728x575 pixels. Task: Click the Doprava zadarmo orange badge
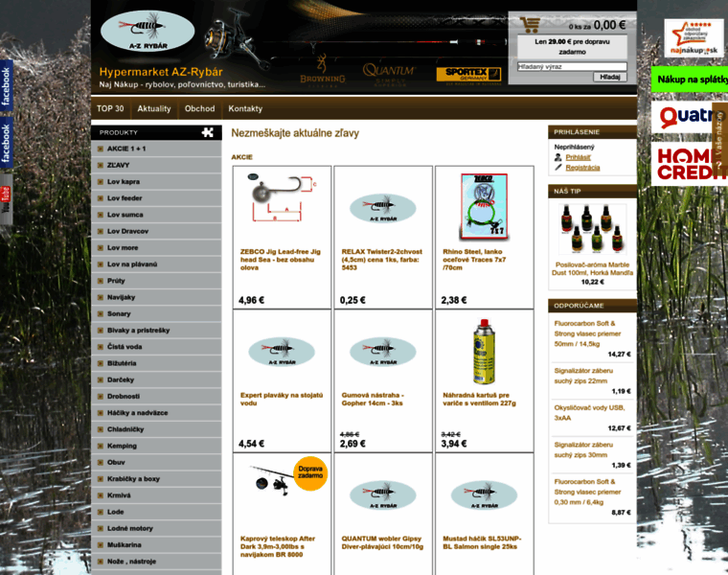point(310,473)
